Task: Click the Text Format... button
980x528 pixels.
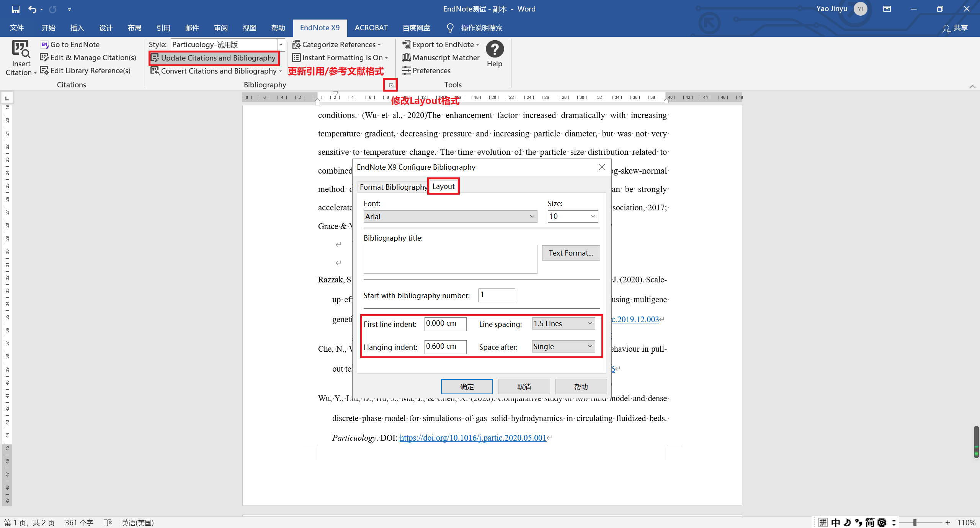Action: tap(570, 253)
